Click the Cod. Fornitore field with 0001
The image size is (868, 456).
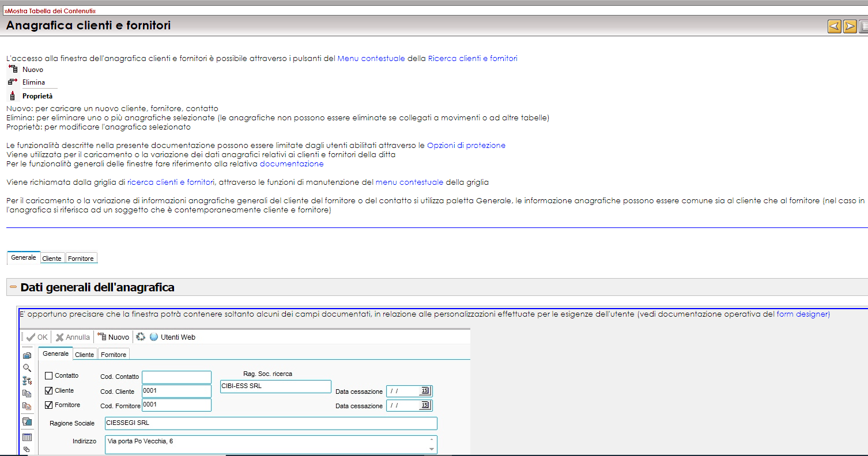[x=176, y=405]
